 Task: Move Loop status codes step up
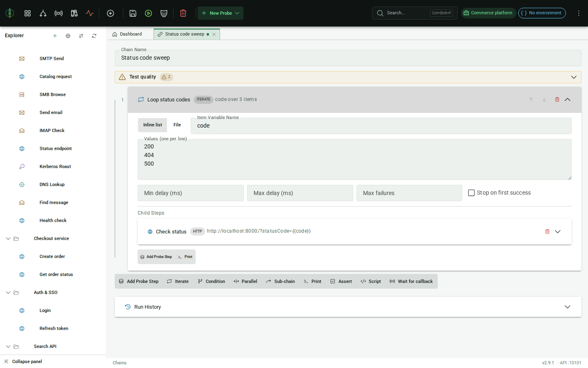point(531,99)
